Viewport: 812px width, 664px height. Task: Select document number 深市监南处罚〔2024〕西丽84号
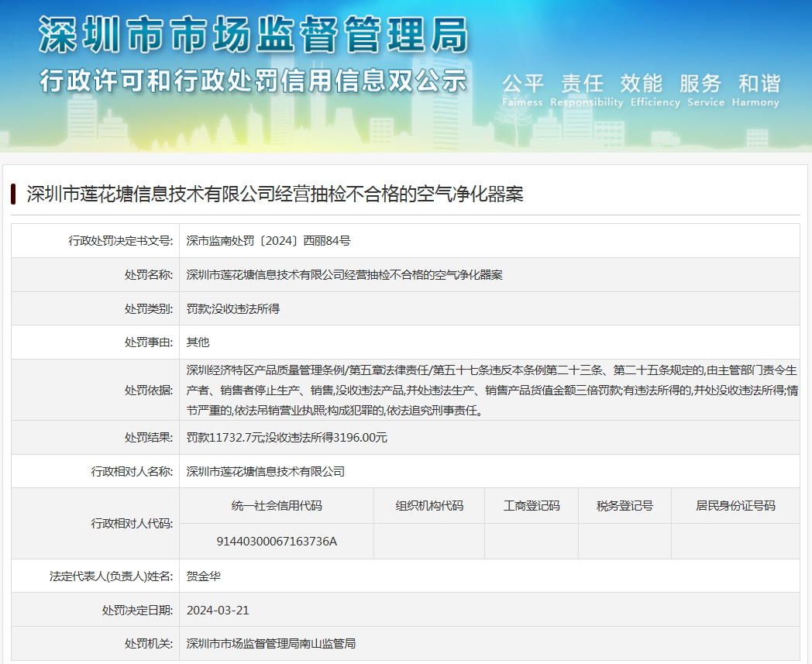pos(268,241)
